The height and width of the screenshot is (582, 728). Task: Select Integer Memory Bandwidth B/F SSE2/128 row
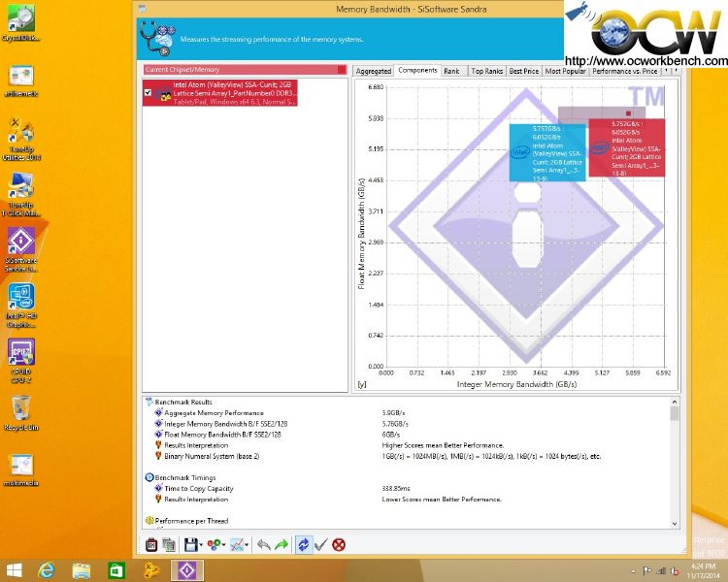pyautogui.click(x=225, y=424)
